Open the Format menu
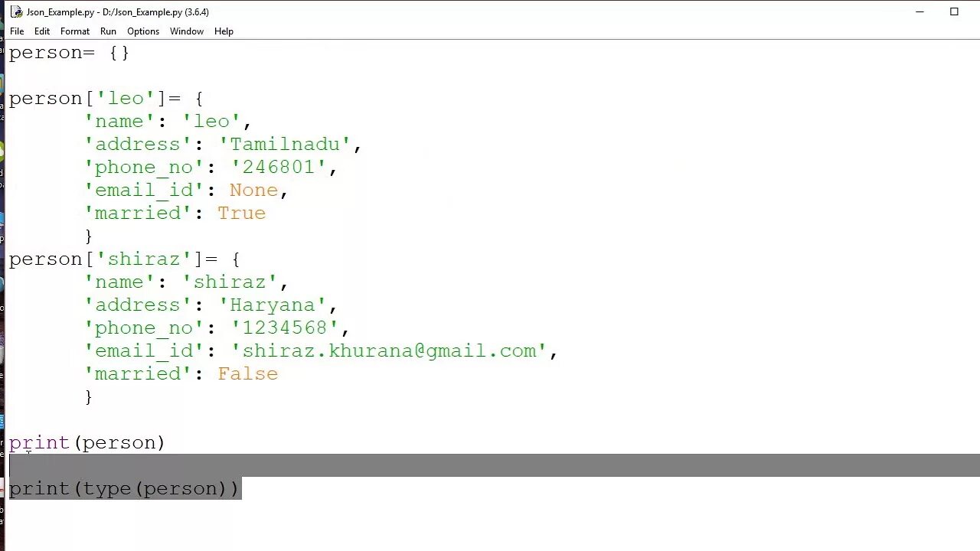Image resolution: width=980 pixels, height=551 pixels. (75, 31)
